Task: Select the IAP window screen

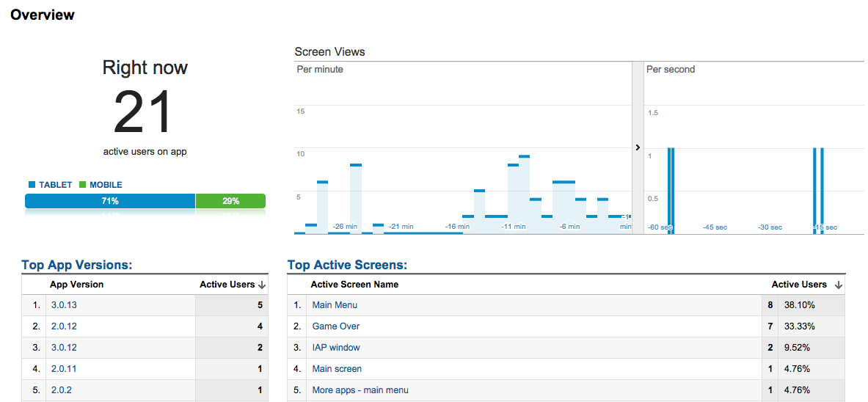Action: click(336, 348)
